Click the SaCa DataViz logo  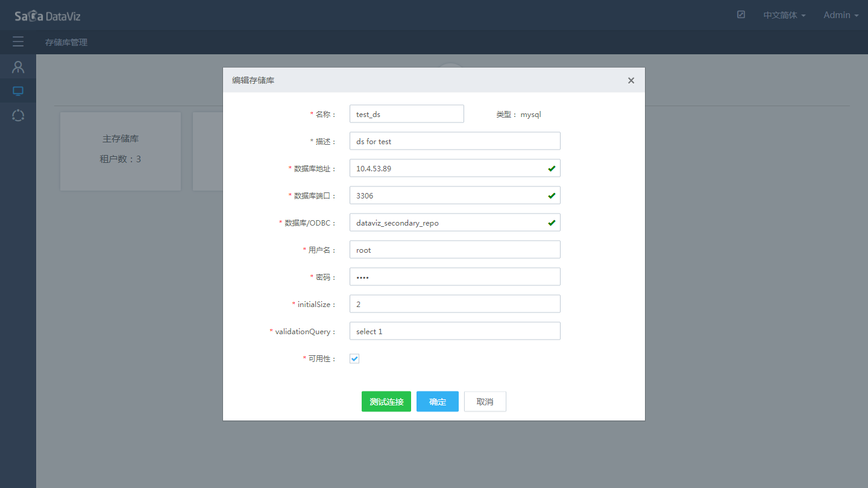pyautogui.click(x=48, y=16)
